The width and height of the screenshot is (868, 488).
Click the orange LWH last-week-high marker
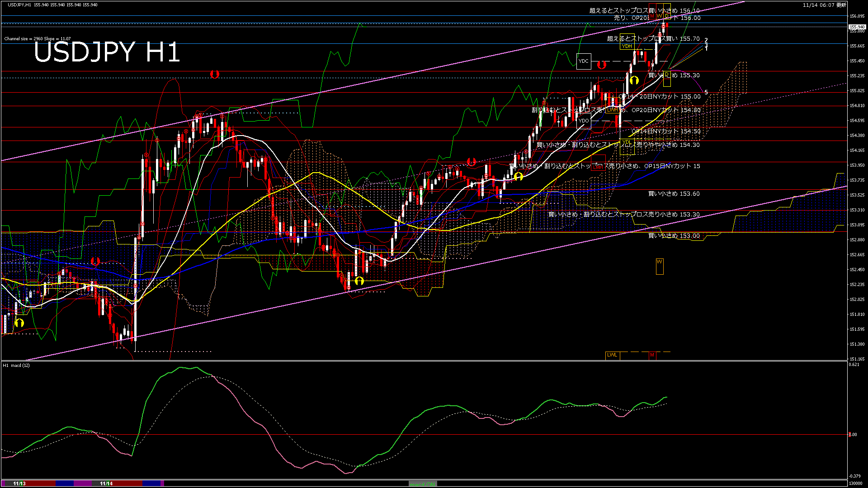[x=612, y=110]
